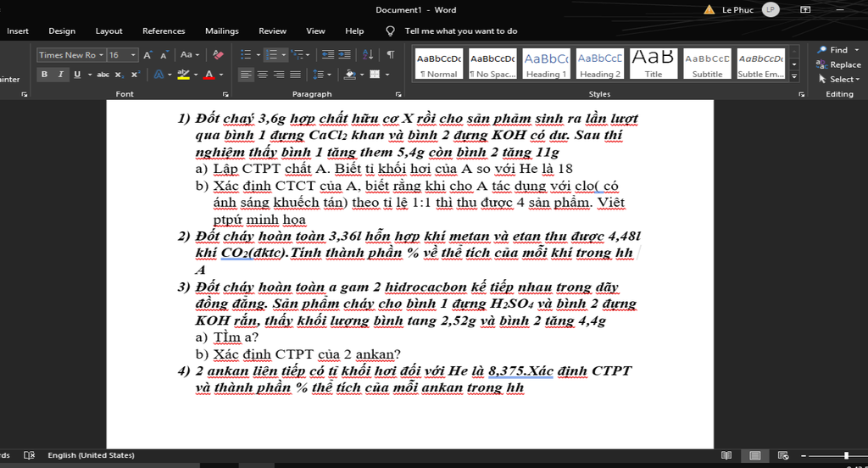Center align the text
The width and height of the screenshot is (868, 468).
[x=263, y=75]
